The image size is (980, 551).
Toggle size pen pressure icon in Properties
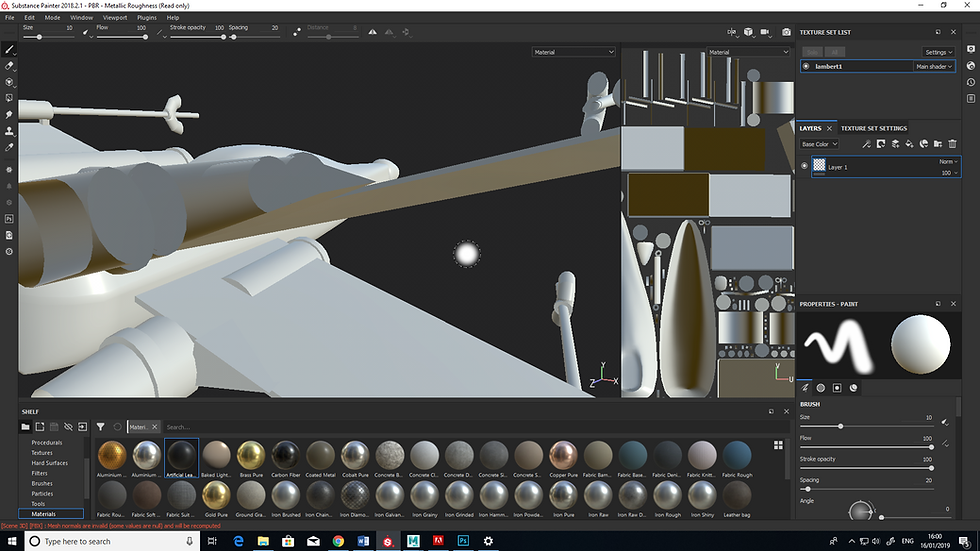(945, 422)
